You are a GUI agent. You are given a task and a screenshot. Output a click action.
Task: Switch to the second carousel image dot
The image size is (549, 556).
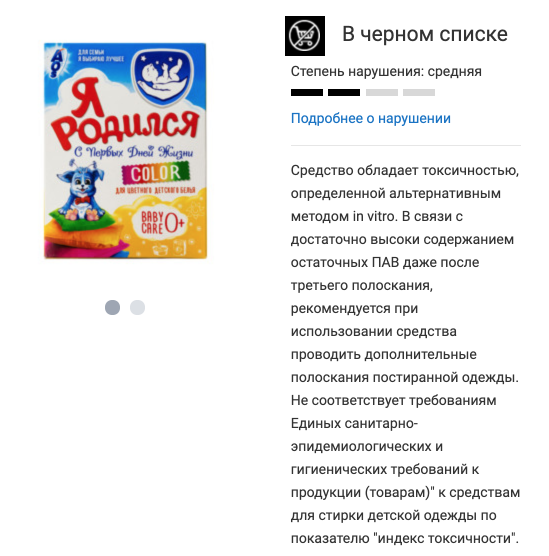(x=137, y=307)
